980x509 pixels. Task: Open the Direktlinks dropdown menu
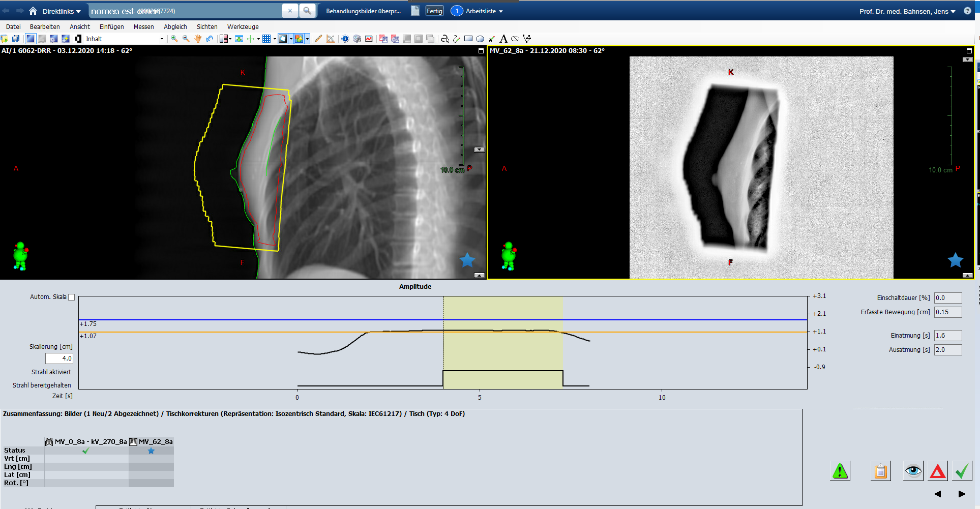62,11
